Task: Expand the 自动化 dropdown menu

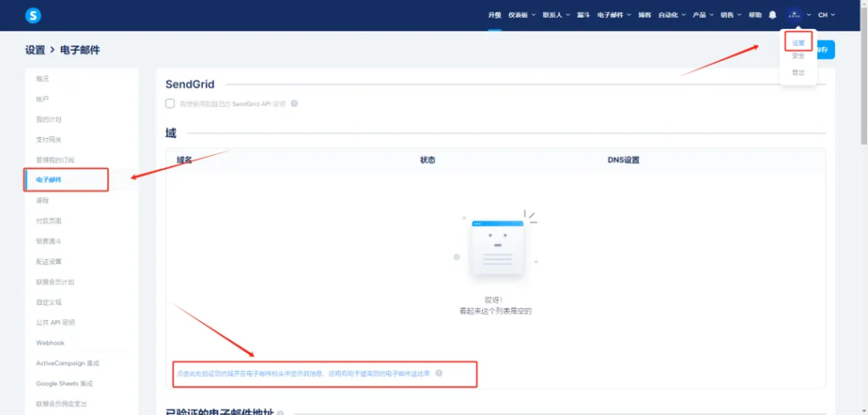Action: pyautogui.click(x=672, y=15)
